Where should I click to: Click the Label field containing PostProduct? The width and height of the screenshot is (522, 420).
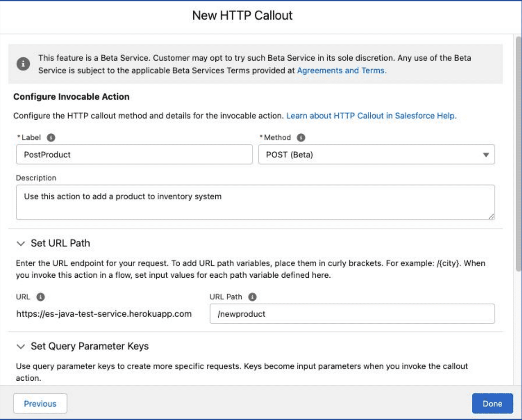(x=134, y=154)
